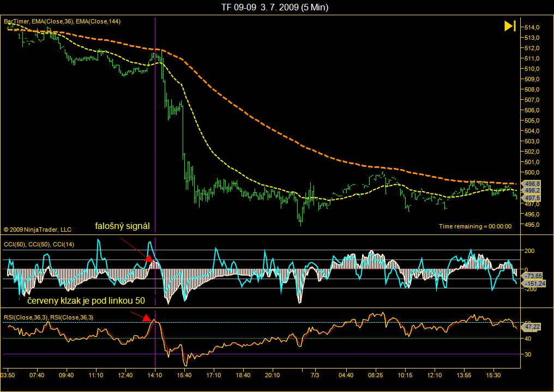This screenshot has width=554, height=392.
Task: Click the 514,0 price axis label
Action: 532,27
